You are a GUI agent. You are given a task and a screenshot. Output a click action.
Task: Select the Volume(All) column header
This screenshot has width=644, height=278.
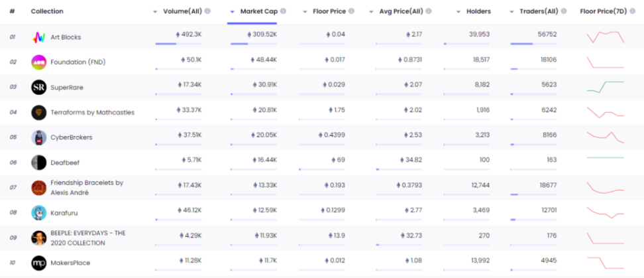[x=182, y=11]
